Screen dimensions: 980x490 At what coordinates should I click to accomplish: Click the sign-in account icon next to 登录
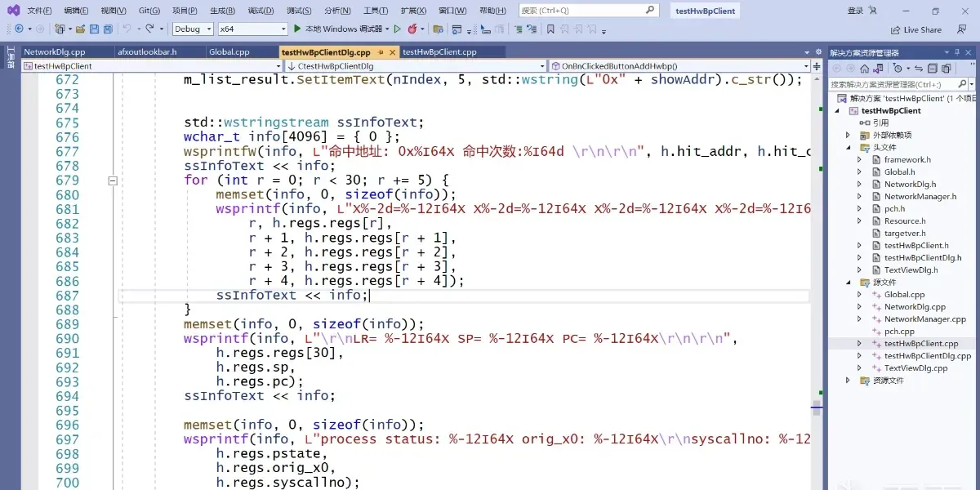[873, 11]
